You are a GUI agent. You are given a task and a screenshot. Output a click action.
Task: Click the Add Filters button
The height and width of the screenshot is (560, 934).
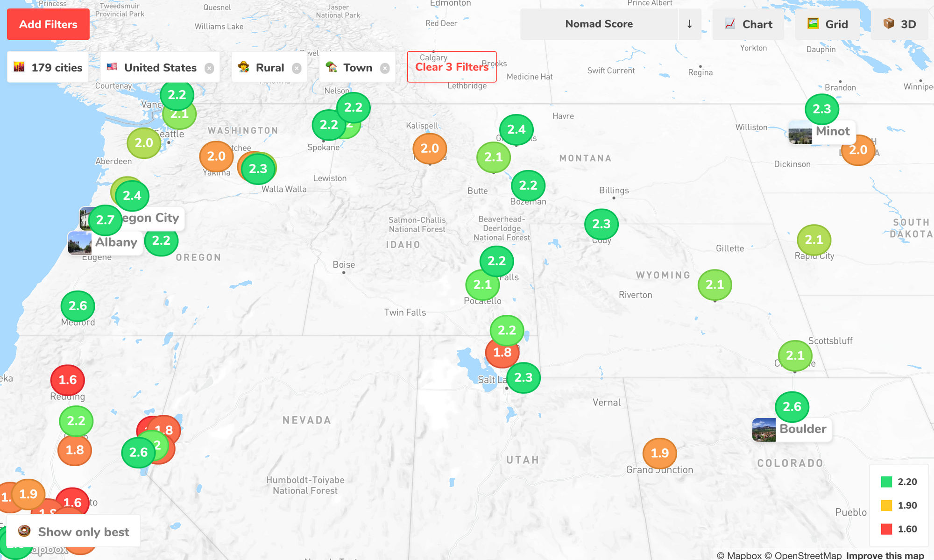coord(48,24)
